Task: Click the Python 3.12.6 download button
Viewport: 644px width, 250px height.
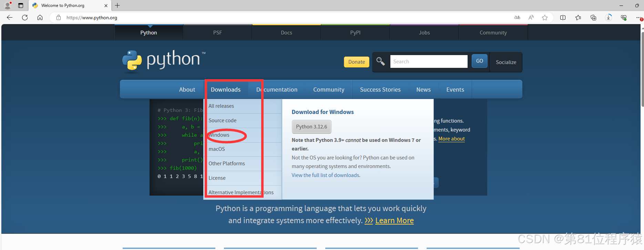Action: click(311, 127)
